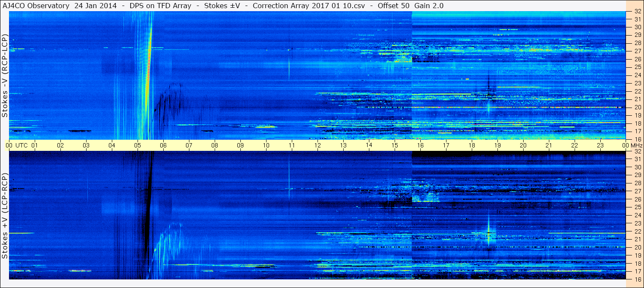Click 17 MHz tick on Stokes +V panel
Viewport: 644px width, 288px height.
coord(637,271)
